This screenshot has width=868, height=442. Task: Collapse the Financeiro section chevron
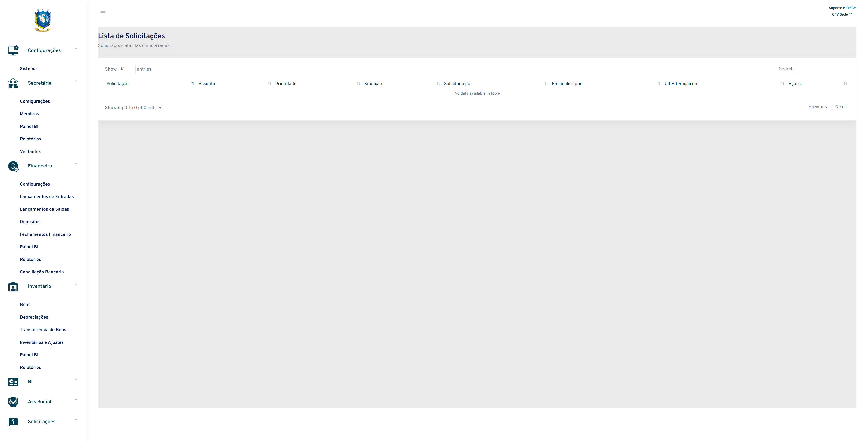pyautogui.click(x=76, y=164)
